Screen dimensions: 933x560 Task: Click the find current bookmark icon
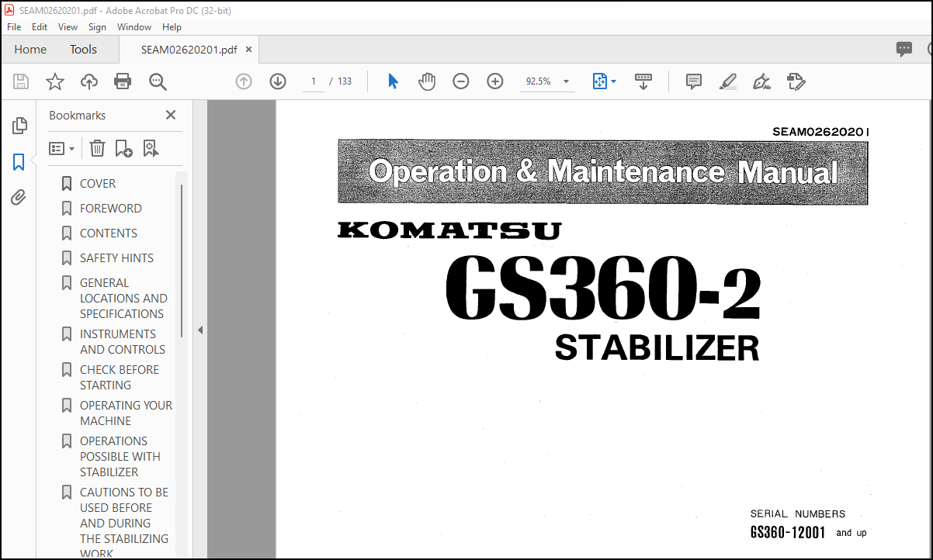point(150,148)
